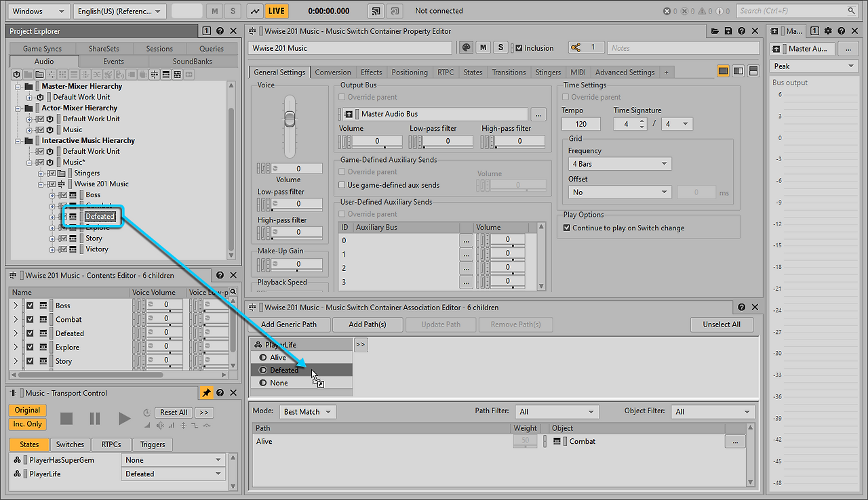Switch to RTPCs tab in Transport Control
The width and height of the screenshot is (868, 500).
coord(111,444)
